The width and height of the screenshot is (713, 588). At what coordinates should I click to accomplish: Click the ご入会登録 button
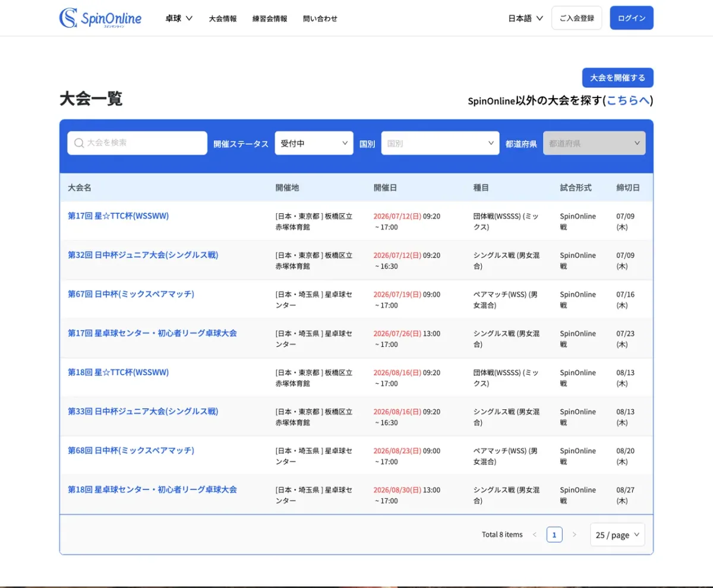(577, 18)
